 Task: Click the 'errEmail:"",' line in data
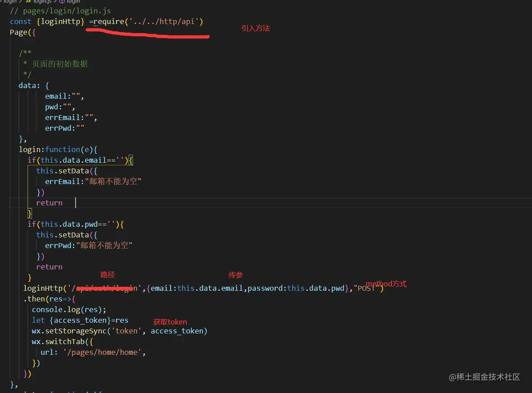point(71,117)
